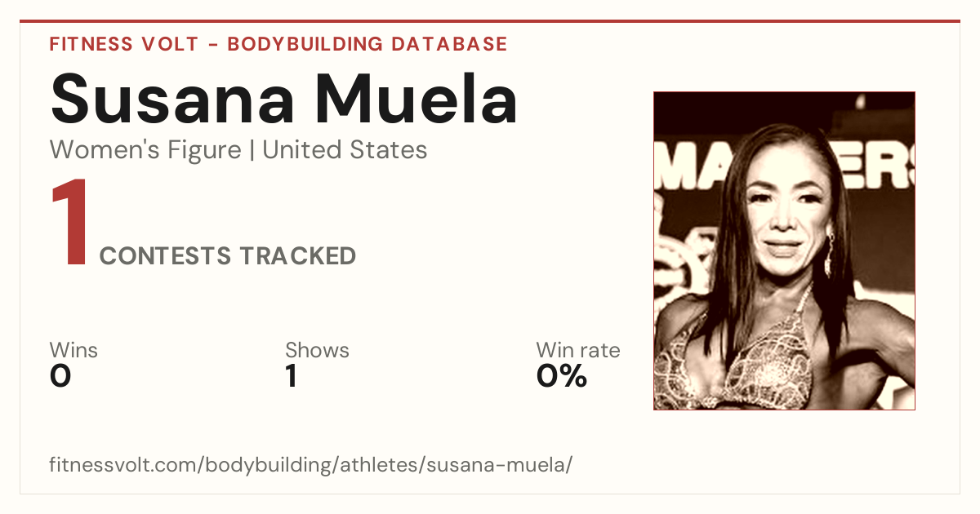Click the earring shown in the athlete photo
Screen dimensions: 980x514
829,255
